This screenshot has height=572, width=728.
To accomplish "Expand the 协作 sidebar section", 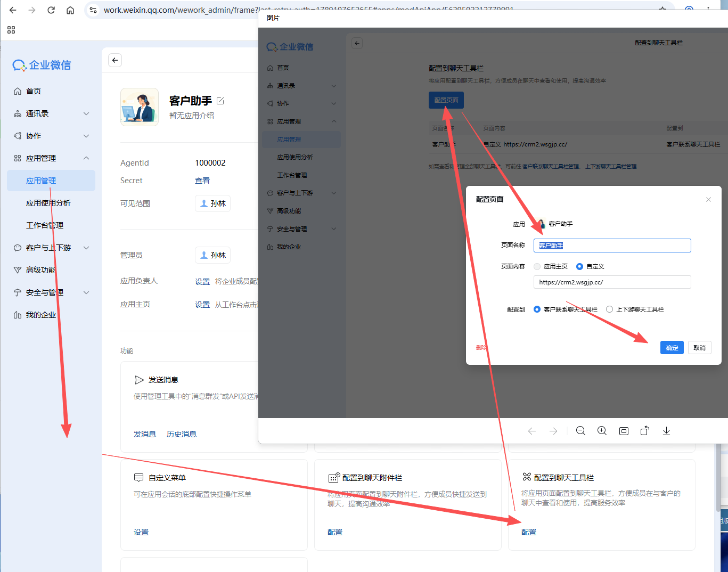I will click(x=86, y=136).
